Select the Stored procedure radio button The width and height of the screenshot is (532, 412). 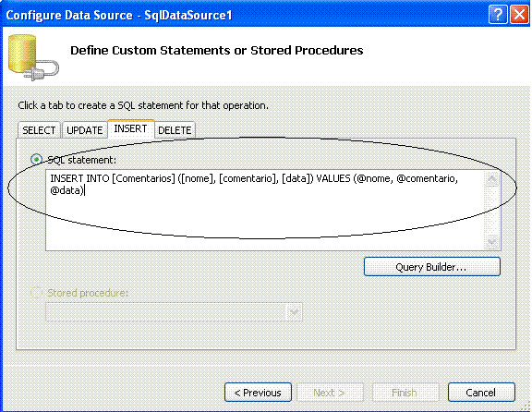(36, 293)
